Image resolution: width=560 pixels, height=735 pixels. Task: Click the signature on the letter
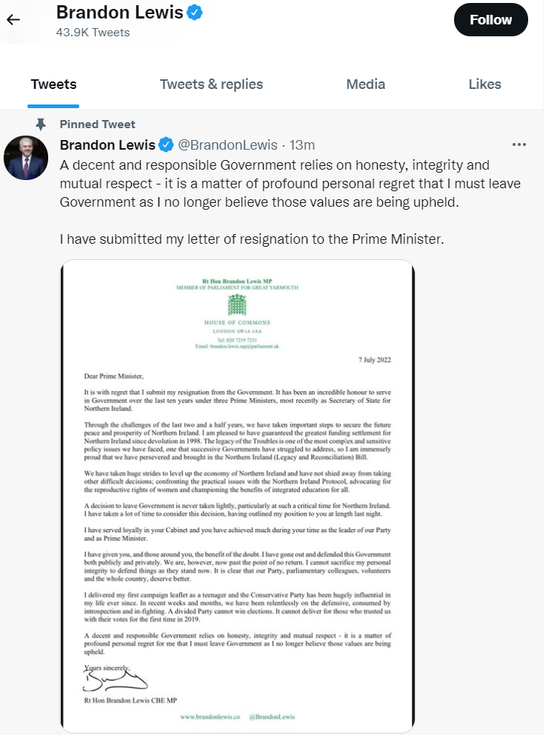[x=110, y=681]
